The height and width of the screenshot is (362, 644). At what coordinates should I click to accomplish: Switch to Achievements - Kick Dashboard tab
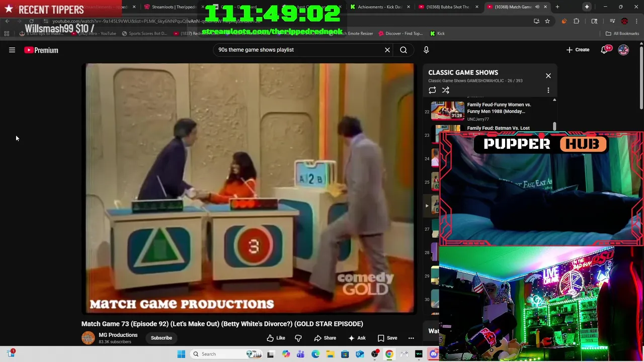380,7
